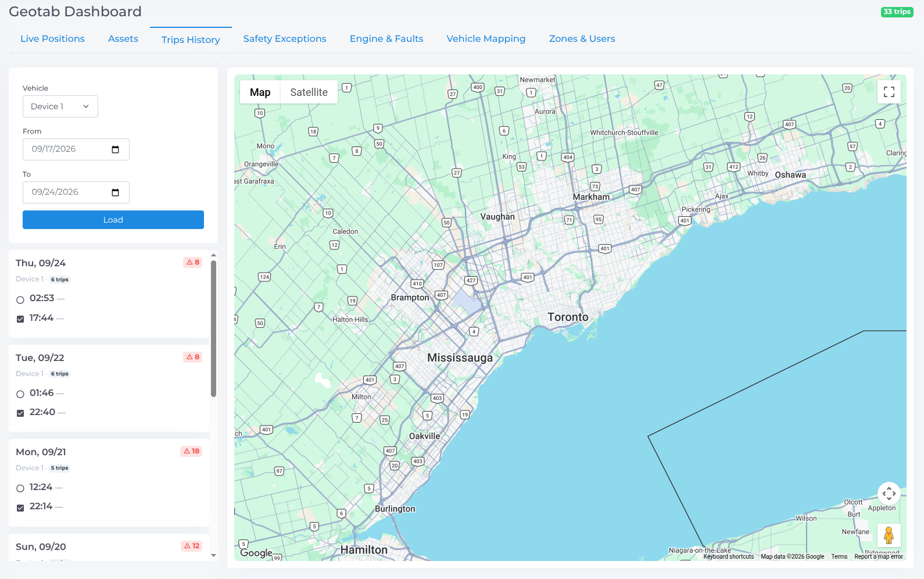Click the Brampton label on the map

point(410,298)
